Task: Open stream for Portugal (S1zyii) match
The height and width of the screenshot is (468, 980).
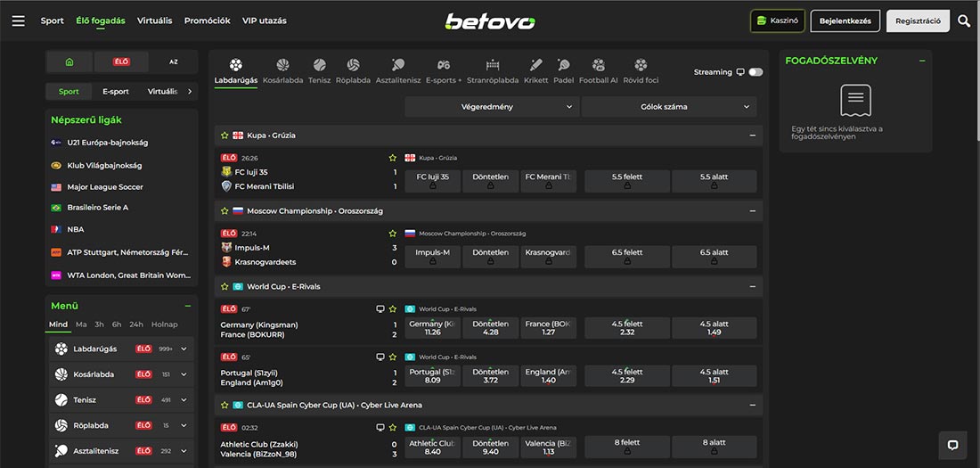Action: [380, 357]
